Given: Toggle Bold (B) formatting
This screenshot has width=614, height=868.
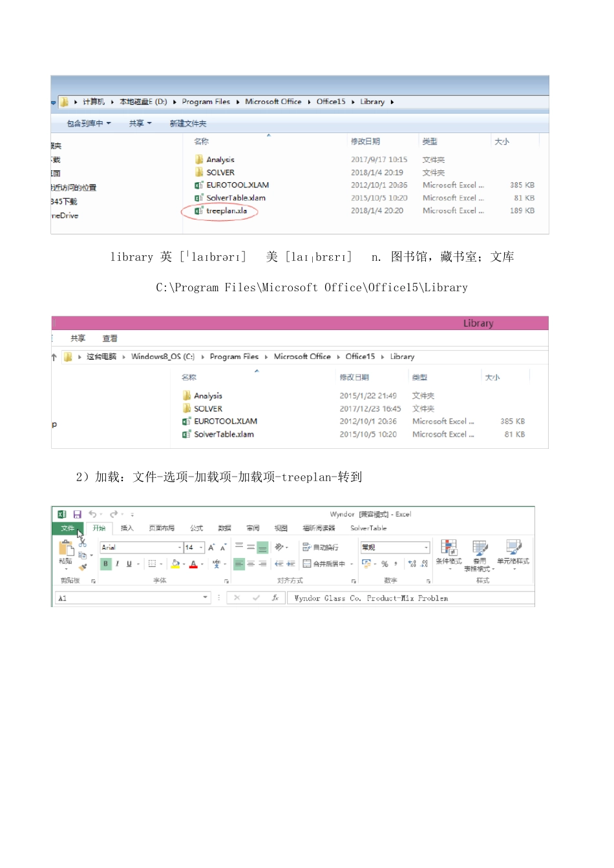Looking at the screenshot, I should tap(105, 564).
